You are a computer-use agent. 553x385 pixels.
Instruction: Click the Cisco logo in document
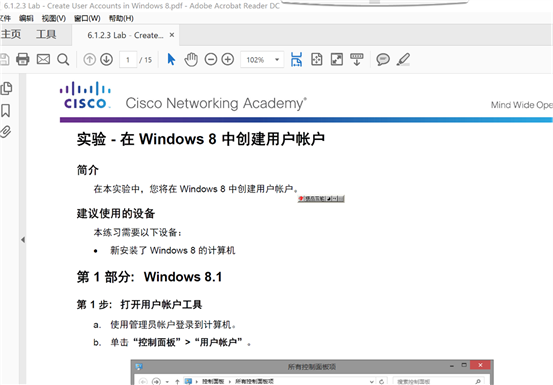(x=85, y=95)
